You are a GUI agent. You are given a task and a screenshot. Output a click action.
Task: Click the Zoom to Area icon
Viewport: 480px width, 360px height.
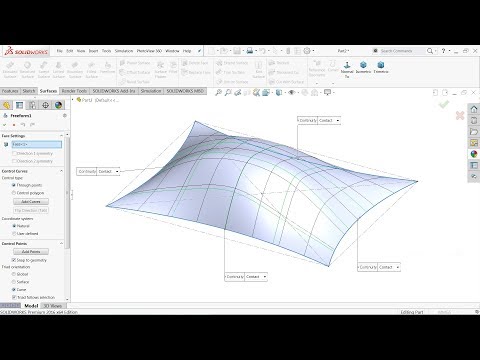[228, 93]
